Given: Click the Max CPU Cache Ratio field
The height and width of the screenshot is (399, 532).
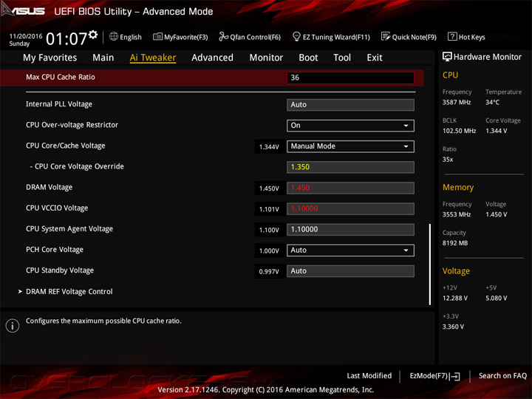Looking at the screenshot, I should coord(350,78).
